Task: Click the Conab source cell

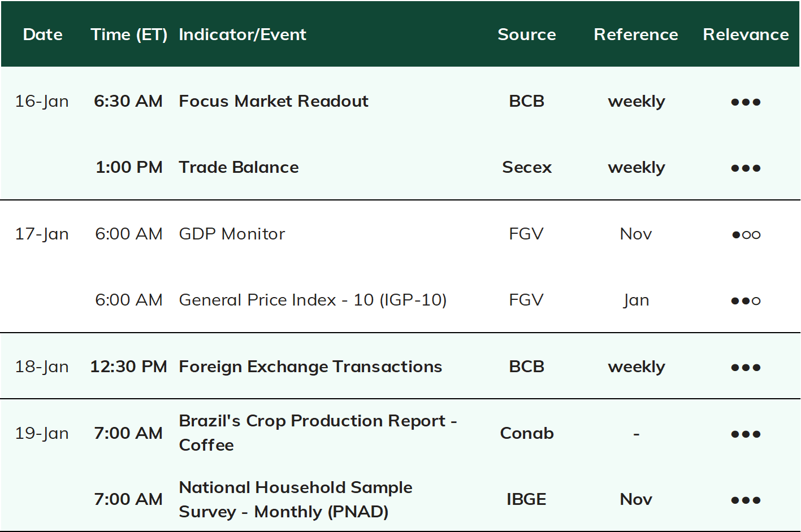Action: 527,433
